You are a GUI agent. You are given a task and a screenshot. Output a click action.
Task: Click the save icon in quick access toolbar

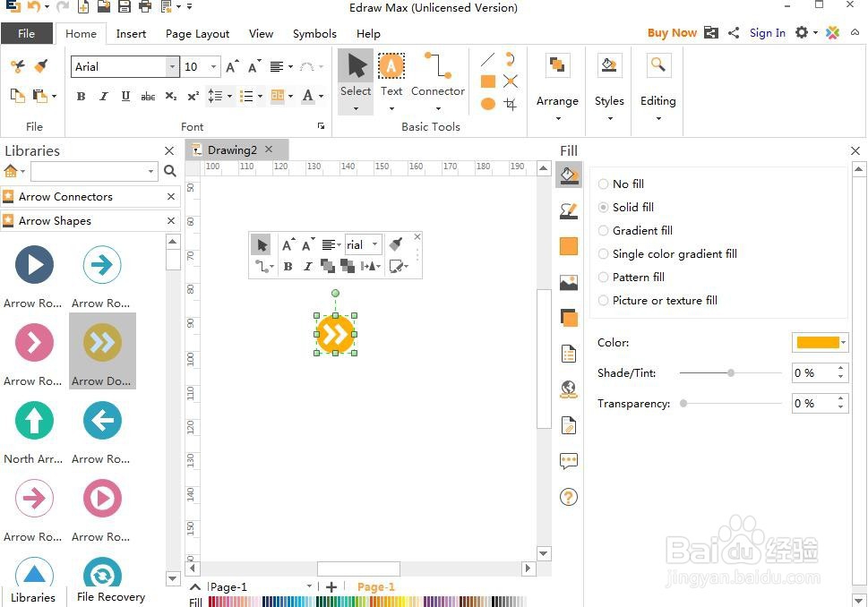[x=125, y=6]
